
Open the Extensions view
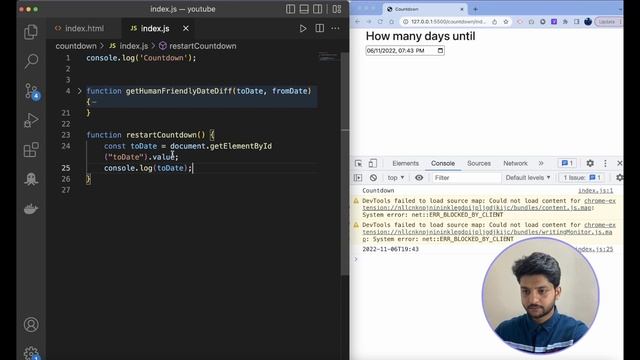[x=31, y=150]
